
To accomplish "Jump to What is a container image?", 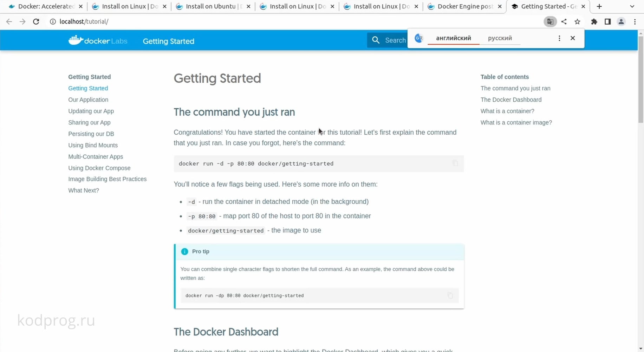I will click(x=516, y=122).
